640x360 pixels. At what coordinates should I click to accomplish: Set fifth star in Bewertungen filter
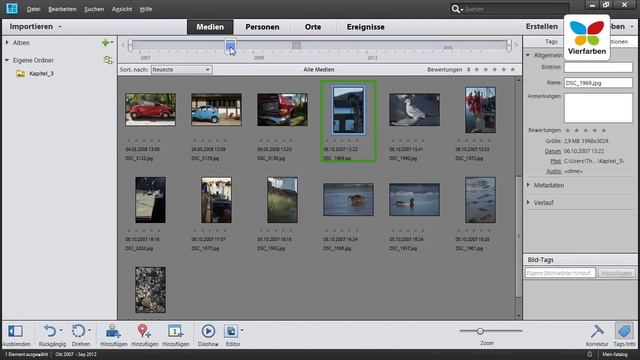click(x=513, y=70)
